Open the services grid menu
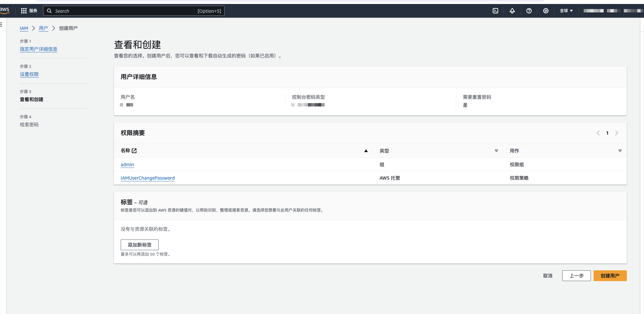This screenshot has height=314, width=644. pos(24,11)
